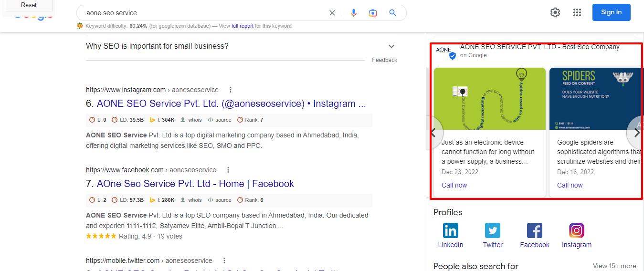Click the mobile.twitter.com URL breadcrumb
Viewport: 644px width, 271px height.
[x=149, y=261]
